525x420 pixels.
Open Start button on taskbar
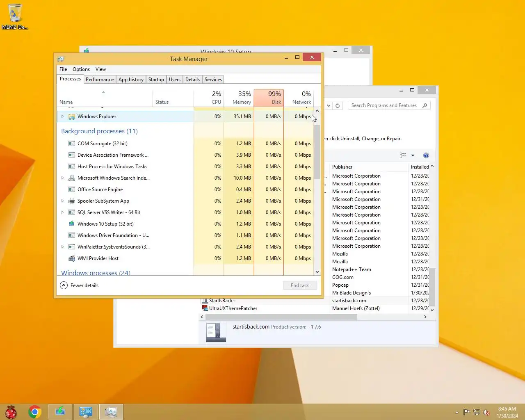click(11, 412)
